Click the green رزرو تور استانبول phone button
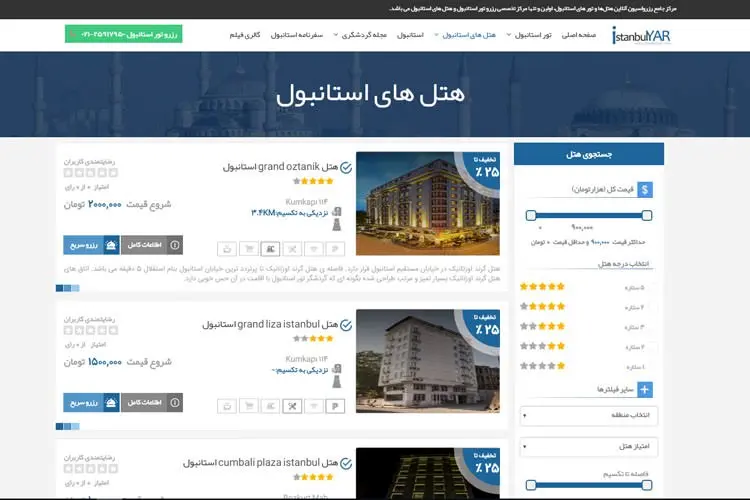 pos(123,34)
